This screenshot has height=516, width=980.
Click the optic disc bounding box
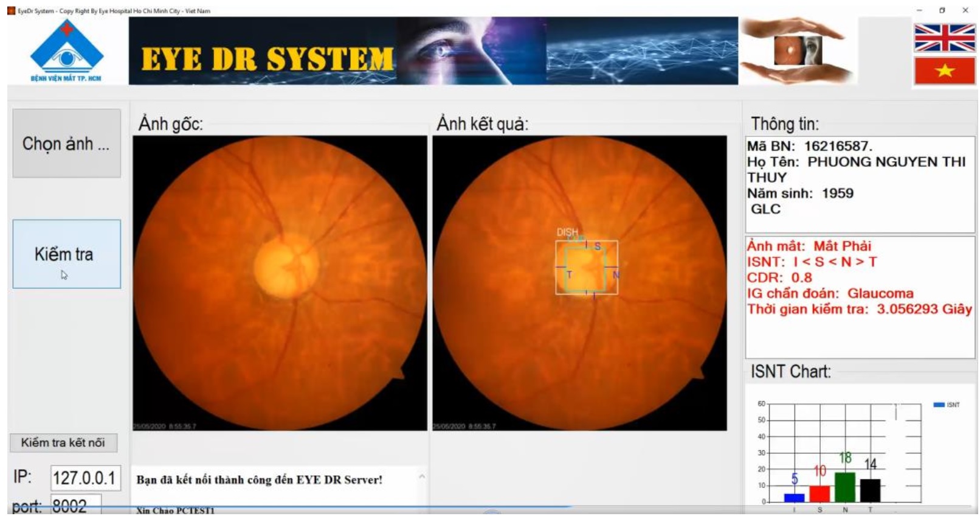(587, 268)
